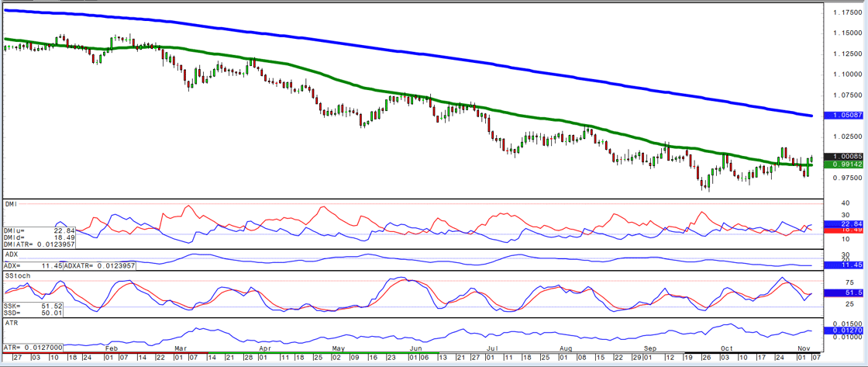
Task: Click the Jun label on the date axis
Action: (x=415, y=348)
